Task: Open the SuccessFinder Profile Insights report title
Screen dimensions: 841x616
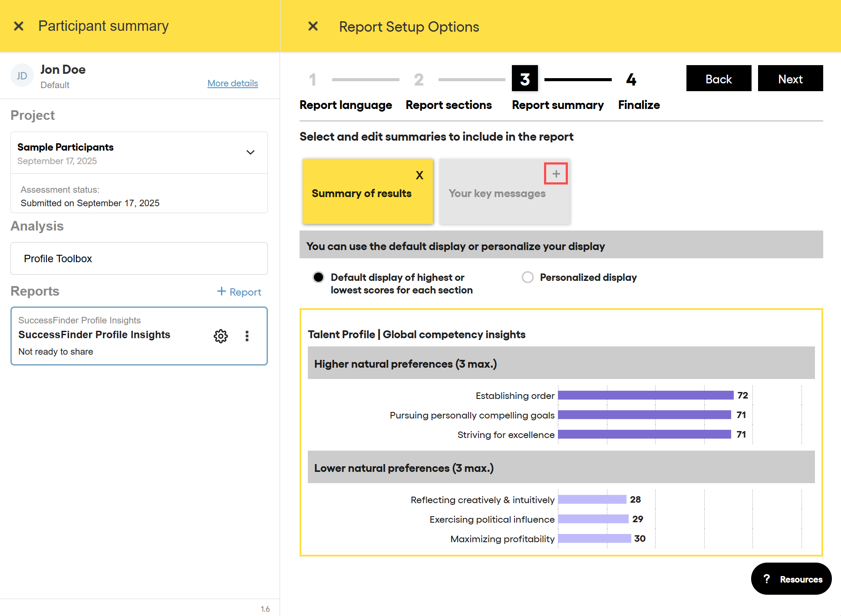Action: tap(94, 335)
